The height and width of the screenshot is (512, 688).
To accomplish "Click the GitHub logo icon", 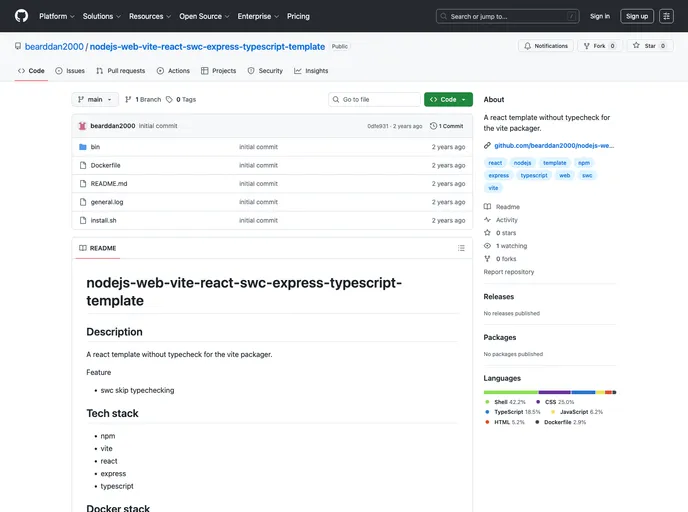I will pos(21,16).
